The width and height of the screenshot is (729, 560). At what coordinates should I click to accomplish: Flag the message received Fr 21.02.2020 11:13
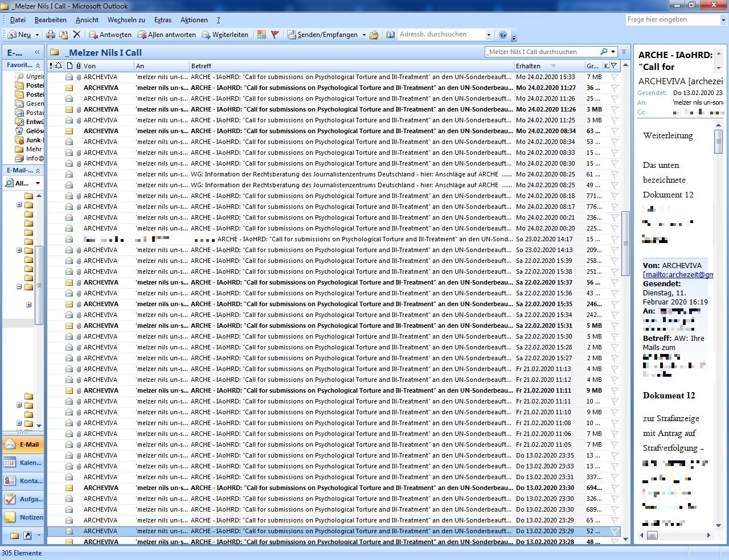(615, 369)
